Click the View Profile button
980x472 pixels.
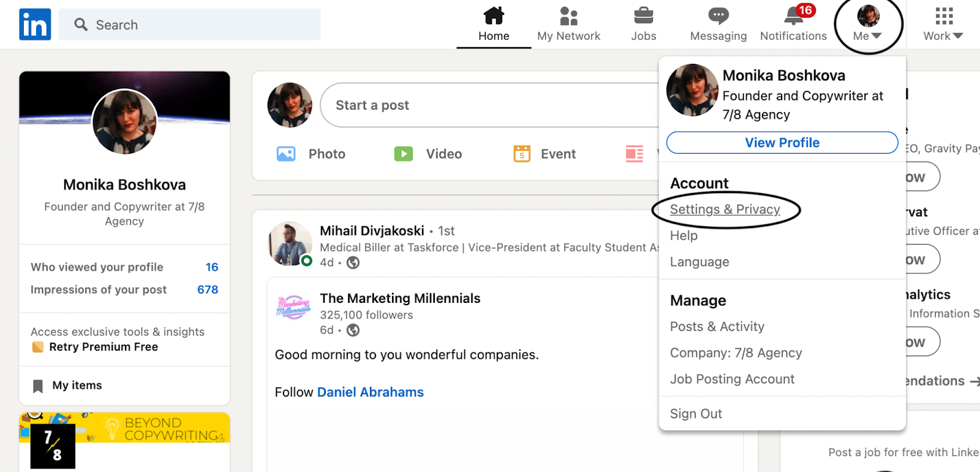click(x=782, y=143)
